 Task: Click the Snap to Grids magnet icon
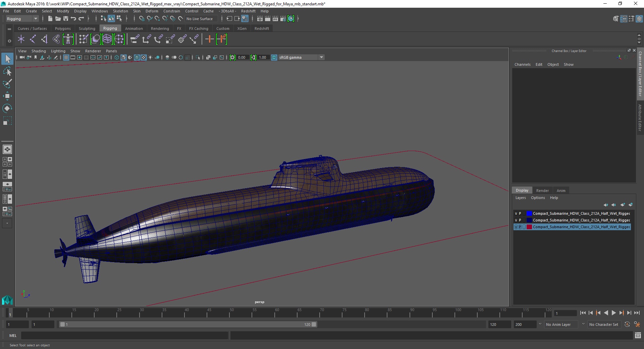click(142, 18)
